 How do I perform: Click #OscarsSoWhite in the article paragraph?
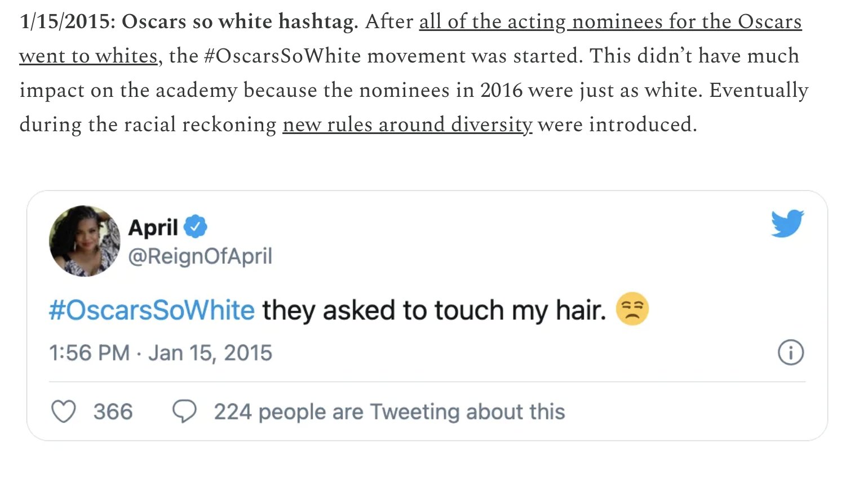pos(282,56)
